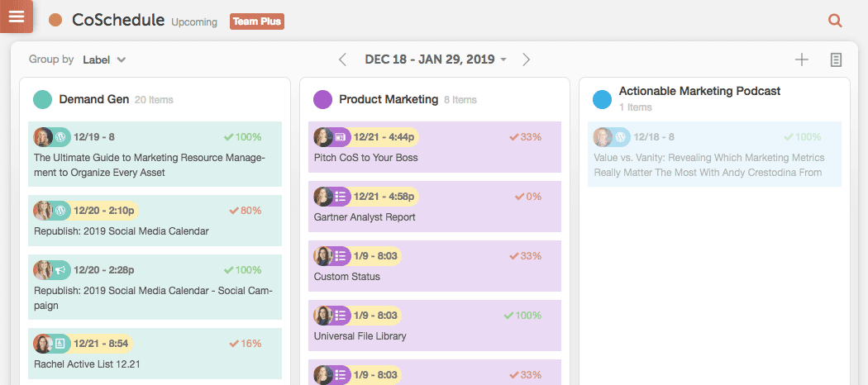
Task: Click WordPress icon on 12/20 - 2:10p card
Action: pos(61,210)
